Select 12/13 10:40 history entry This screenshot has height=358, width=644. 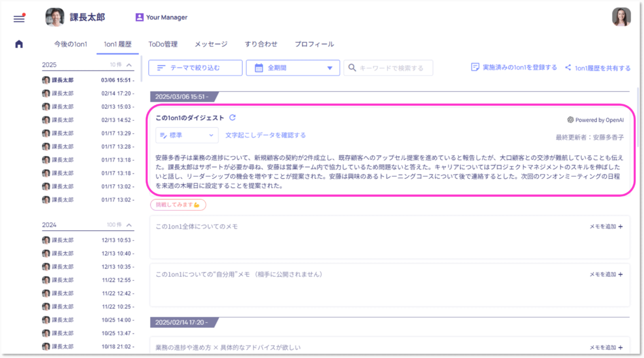88,253
